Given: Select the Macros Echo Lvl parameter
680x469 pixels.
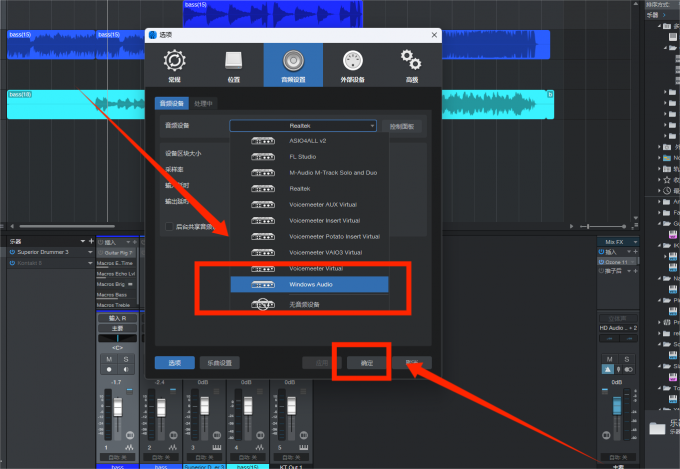Looking at the screenshot, I should pos(116,274).
